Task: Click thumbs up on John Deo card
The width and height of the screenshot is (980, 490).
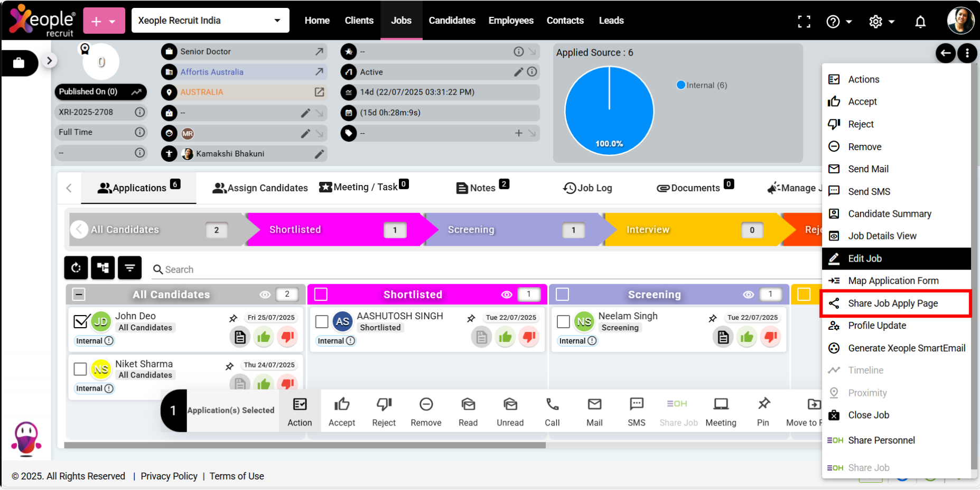Action: click(x=264, y=337)
